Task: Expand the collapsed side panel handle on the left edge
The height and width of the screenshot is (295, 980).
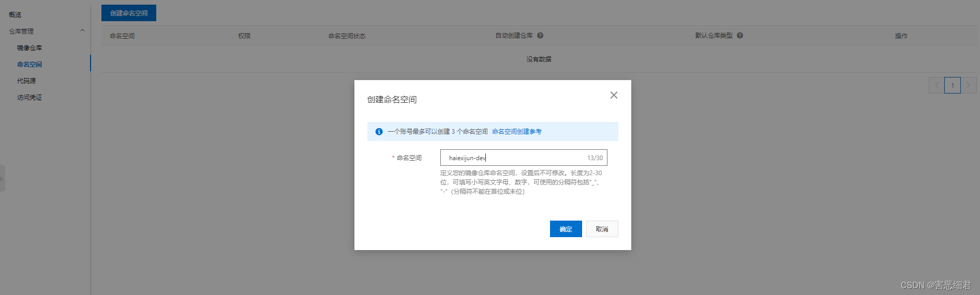Action: pyautogui.click(x=2, y=179)
